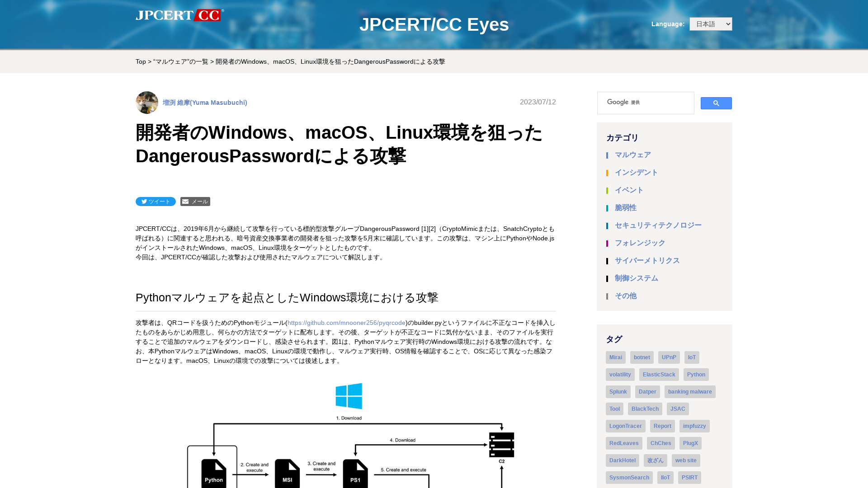Click the DarkHotel tag icon
868x488 pixels.
tap(623, 460)
